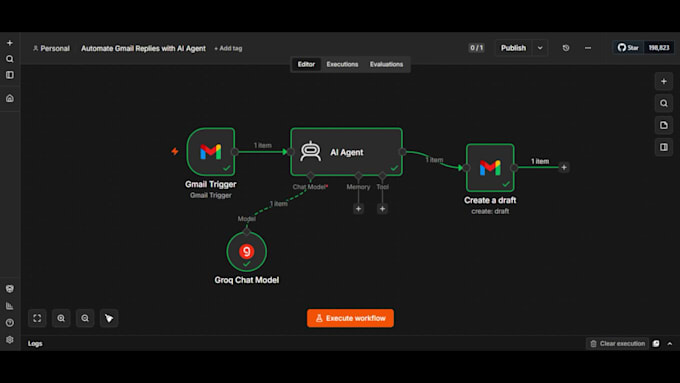The width and height of the screenshot is (680, 383).
Task: Click the Tool connector label
Action: pyautogui.click(x=382, y=187)
